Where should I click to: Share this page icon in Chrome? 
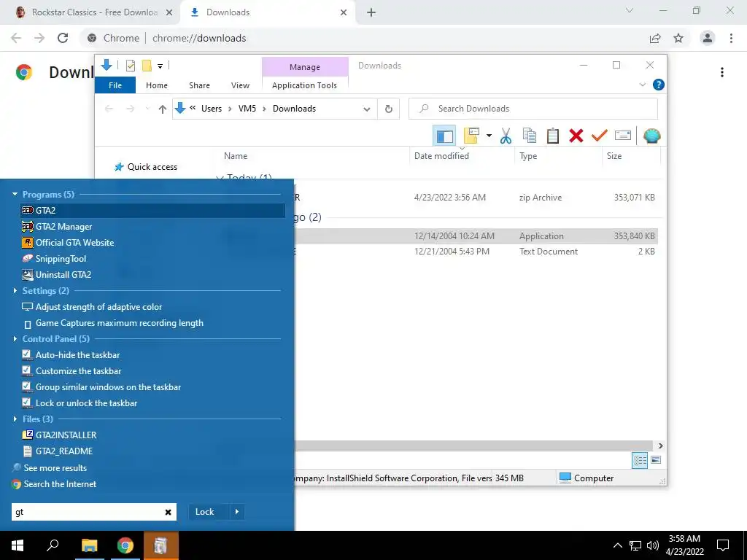tap(655, 38)
